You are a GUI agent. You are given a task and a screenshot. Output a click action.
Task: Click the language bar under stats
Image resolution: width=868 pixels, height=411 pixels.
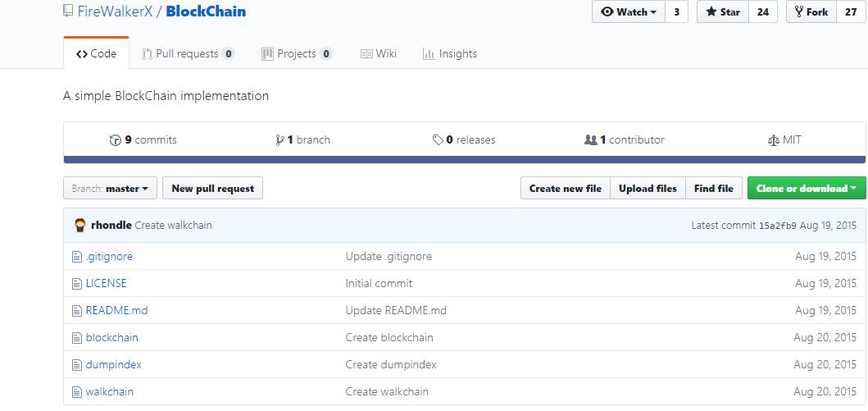tap(465, 159)
